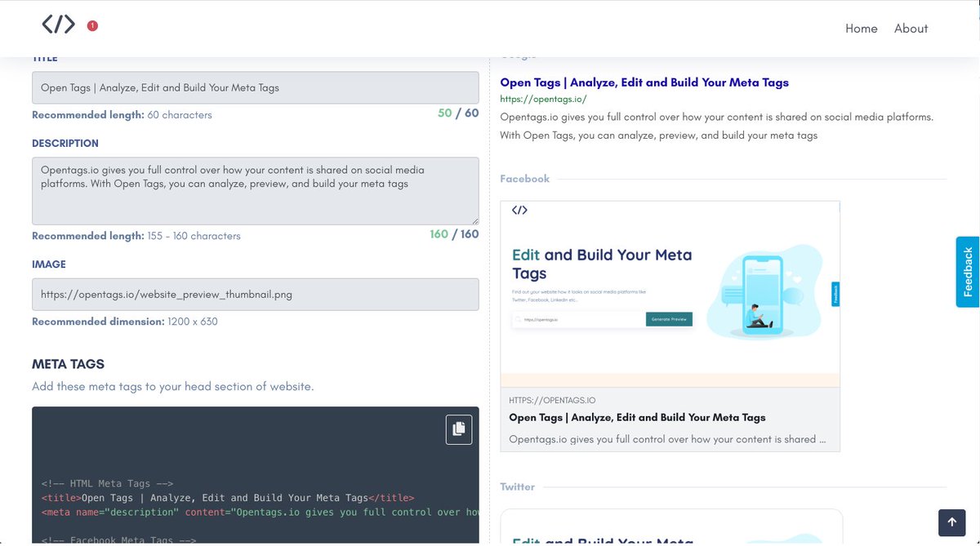Image resolution: width=980 pixels, height=546 pixels.
Task: Click the '<!-- HTML Meta Tags -->' code comment
Action: 107,483
